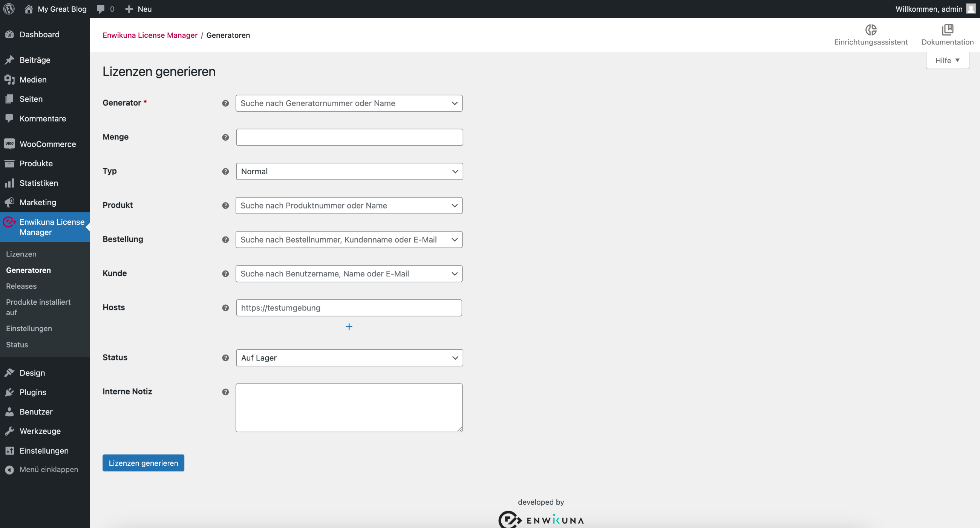Show help tooltip for Status field
This screenshot has height=528, width=980.
point(226,358)
